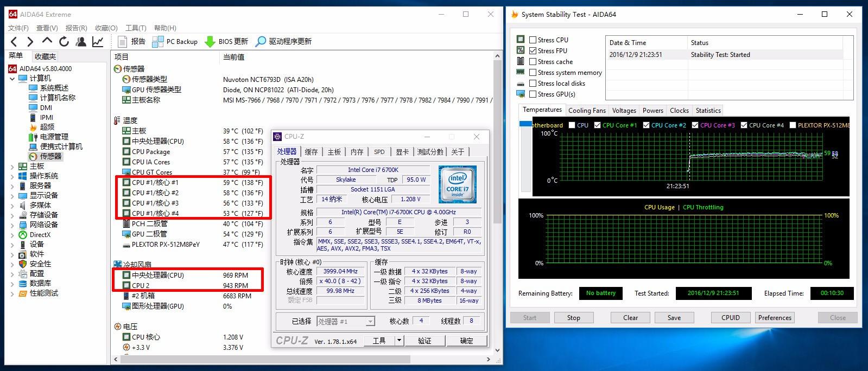Select 传感器 sensor tree item
The width and height of the screenshot is (868, 371).
pyautogui.click(x=50, y=156)
